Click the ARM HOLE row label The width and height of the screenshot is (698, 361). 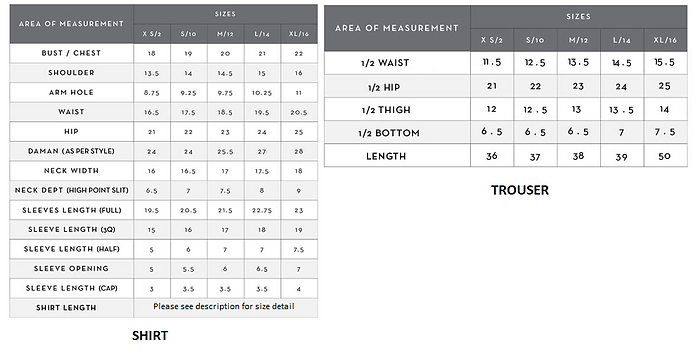(71, 93)
